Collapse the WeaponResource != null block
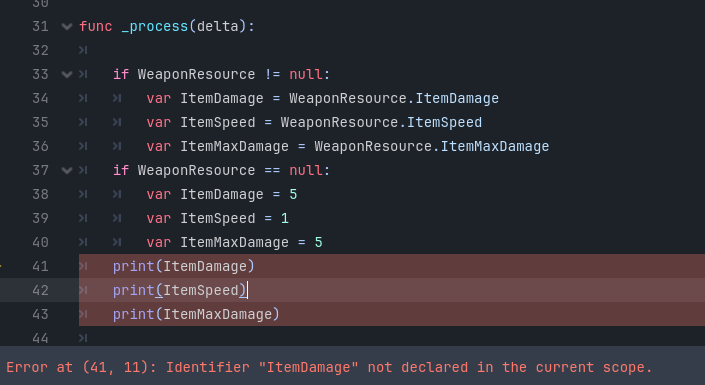 (x=67, y=74)
